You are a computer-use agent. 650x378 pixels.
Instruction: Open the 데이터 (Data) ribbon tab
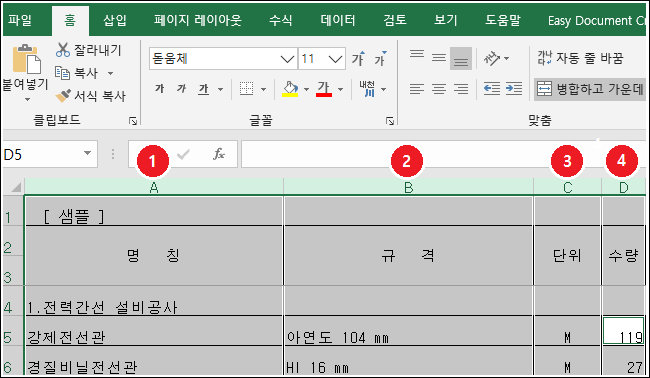click(337, 20)
